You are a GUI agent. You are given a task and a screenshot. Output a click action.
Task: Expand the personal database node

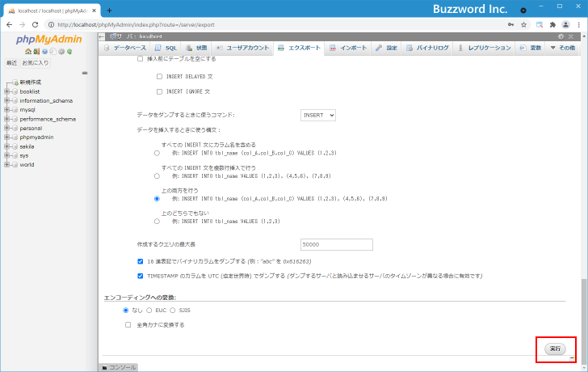click(x=6, y=128)
